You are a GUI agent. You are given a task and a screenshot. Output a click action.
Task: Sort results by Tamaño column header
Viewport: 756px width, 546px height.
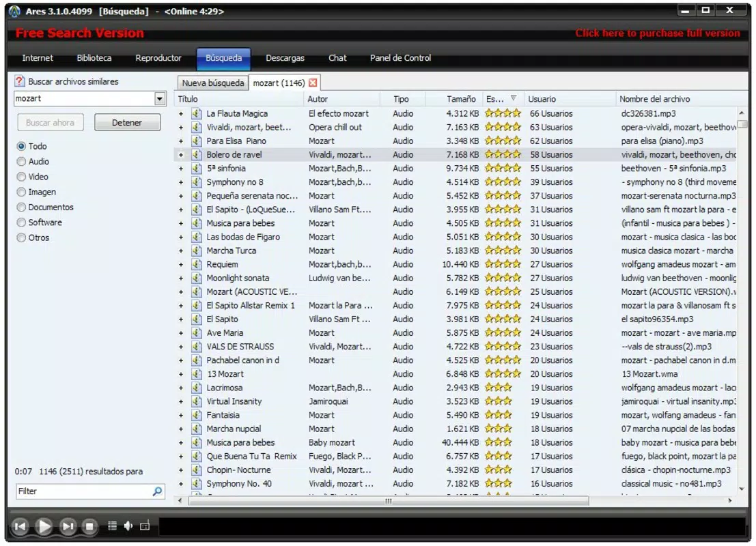click(x=453, y=99)
